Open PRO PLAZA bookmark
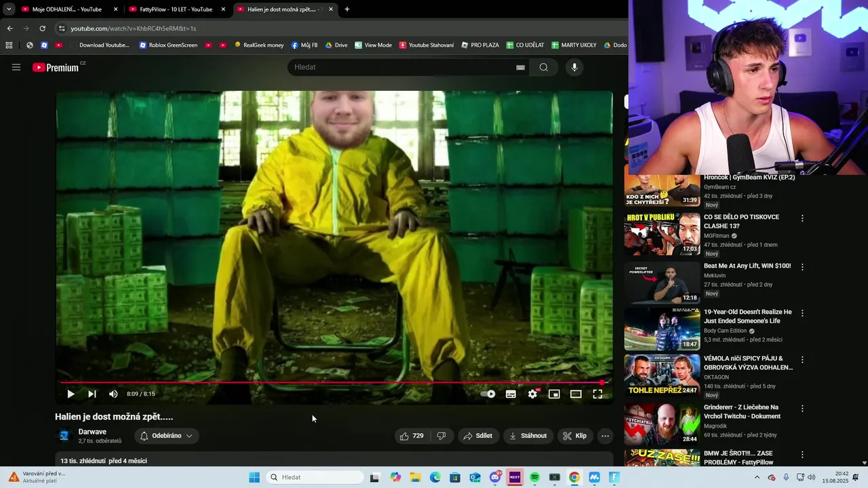The width and height of the screenshot is (868, 488). [480, 45]
